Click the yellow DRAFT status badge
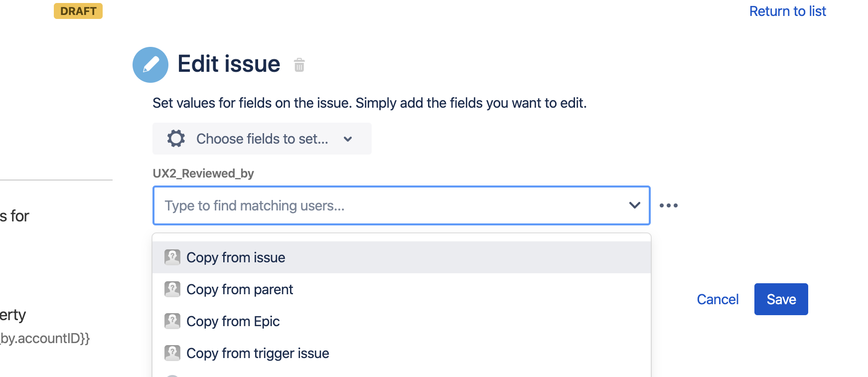This screenshot has height=377, width=868. point(78,11)
